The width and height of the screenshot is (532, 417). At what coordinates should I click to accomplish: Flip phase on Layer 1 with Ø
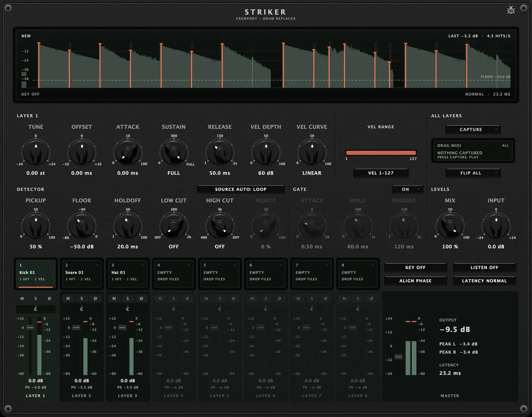click(x=49, y=299)
